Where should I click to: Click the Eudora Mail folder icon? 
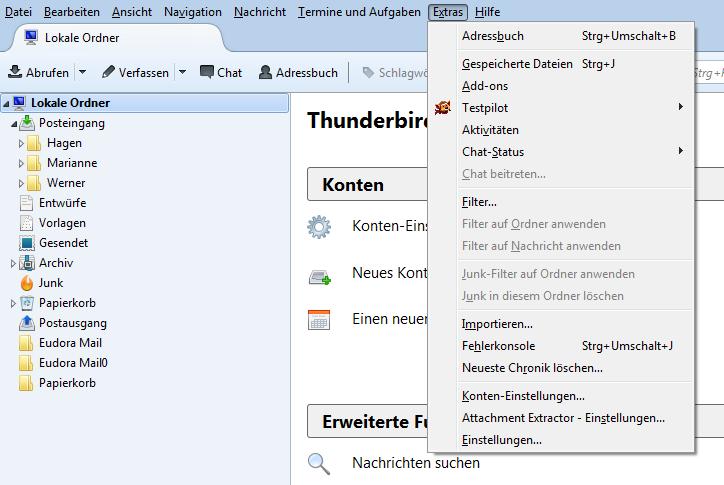pos(26,343)
